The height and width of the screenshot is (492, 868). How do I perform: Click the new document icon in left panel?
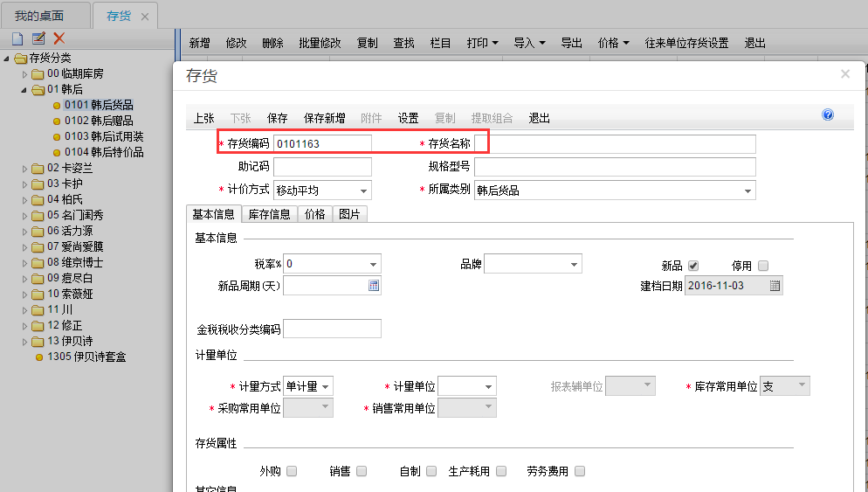click(x=17, y=38)
